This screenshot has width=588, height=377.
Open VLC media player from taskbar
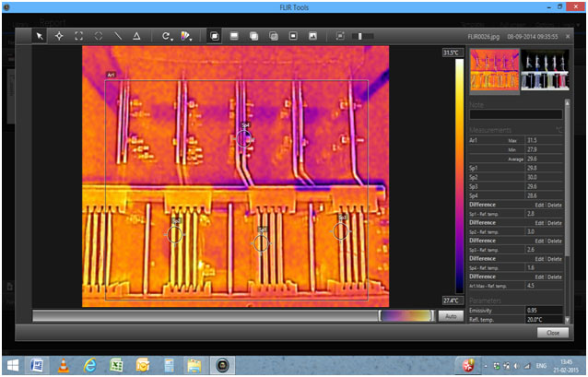click(x=64, y=365)
